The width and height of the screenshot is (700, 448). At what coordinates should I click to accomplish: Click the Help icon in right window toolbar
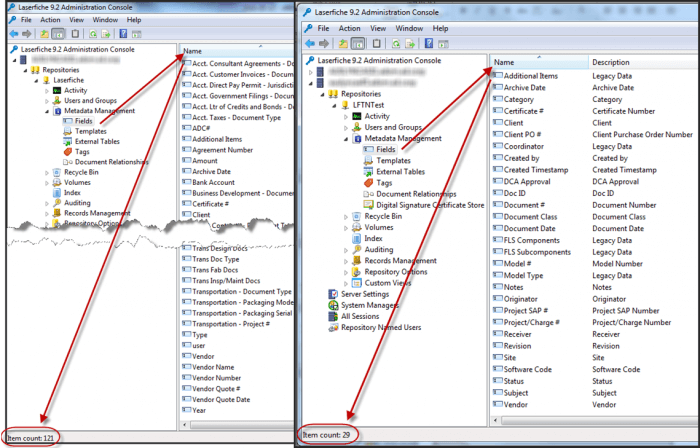[429, 43]
